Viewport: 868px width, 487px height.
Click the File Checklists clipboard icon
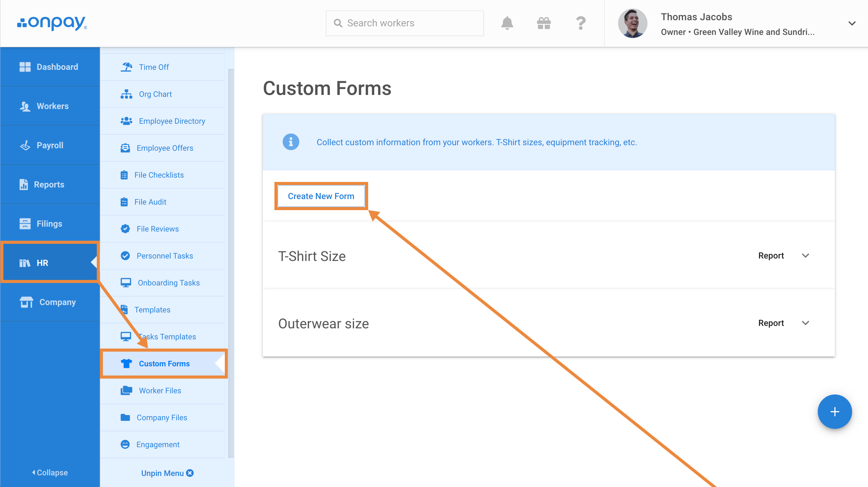coord(124,175)
